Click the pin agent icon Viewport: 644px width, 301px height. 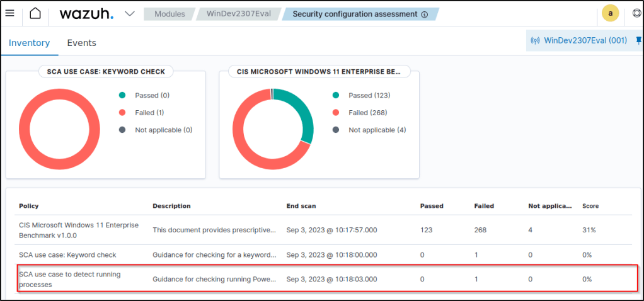639,41
